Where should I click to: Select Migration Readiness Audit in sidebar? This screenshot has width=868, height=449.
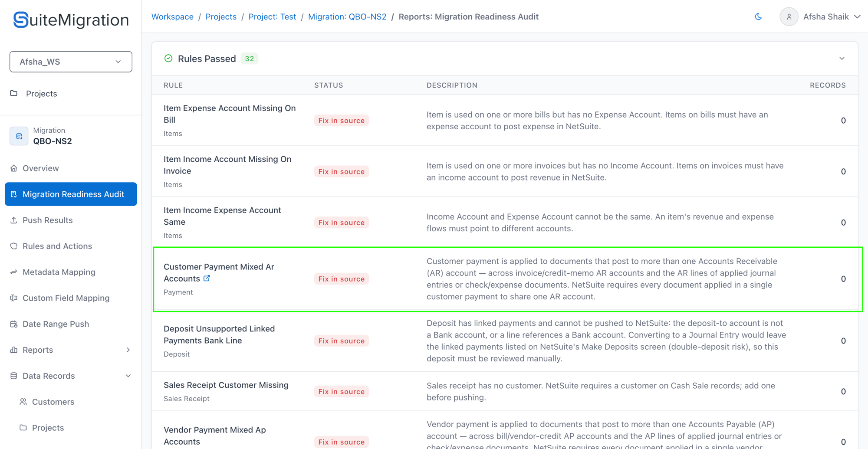[x=71, y=194]
